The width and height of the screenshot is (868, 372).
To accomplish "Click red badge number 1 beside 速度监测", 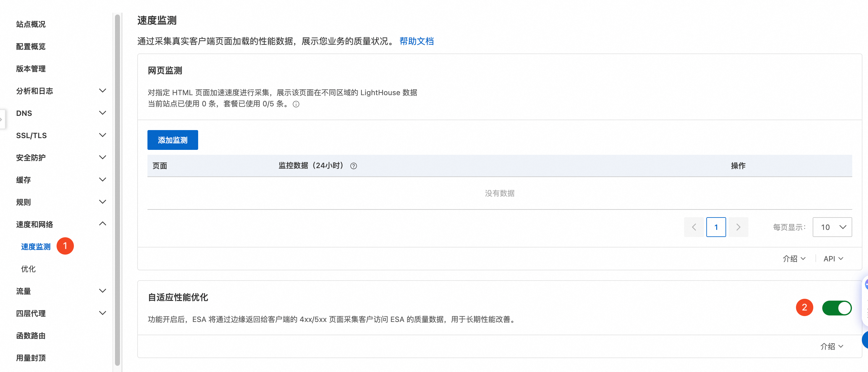I will [x=65, y=246].
